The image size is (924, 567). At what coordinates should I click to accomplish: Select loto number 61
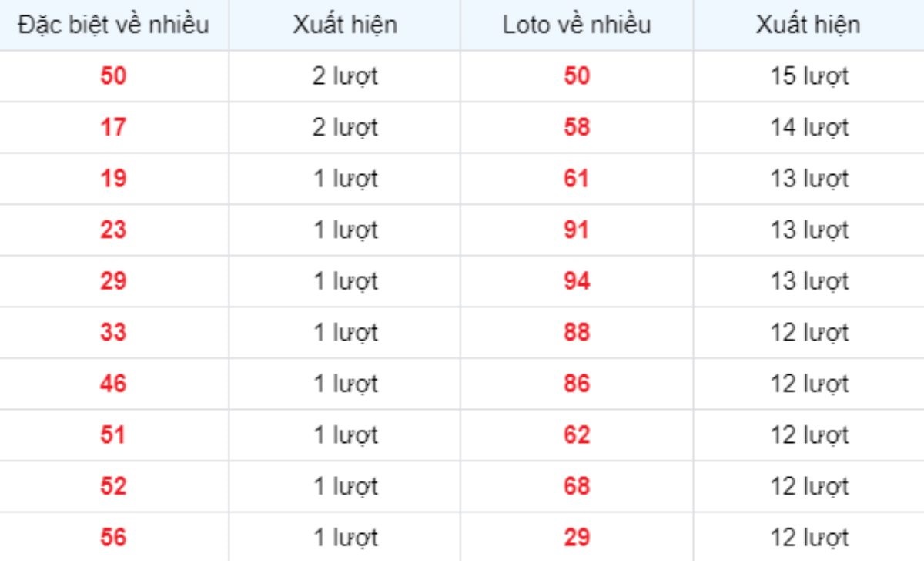(577, 179)
